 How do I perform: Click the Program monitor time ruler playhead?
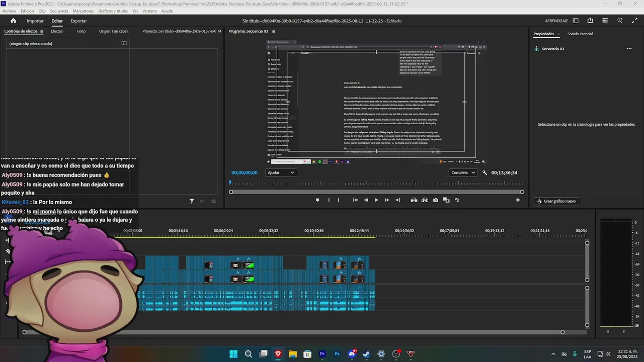(x=230, y=183)
